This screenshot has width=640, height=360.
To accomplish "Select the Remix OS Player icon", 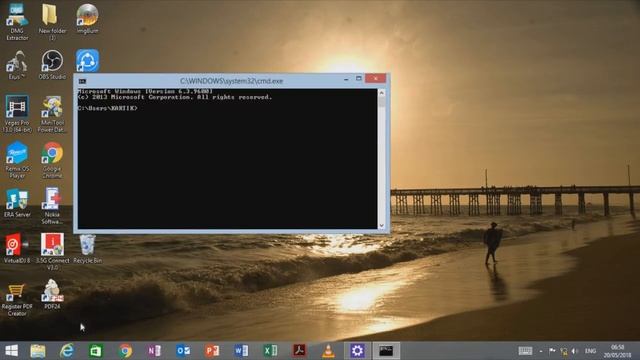I will point(17,160).
